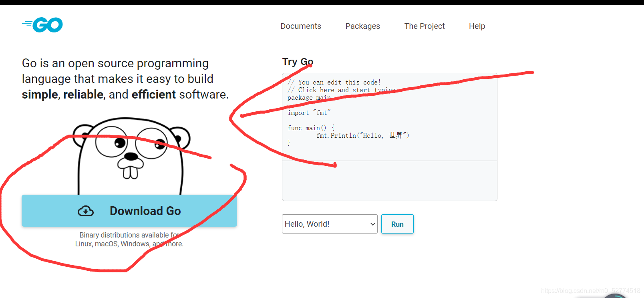Viewport: 644px width, 298px height.
Task: Run the code with Run button
Action: point(397,224)
